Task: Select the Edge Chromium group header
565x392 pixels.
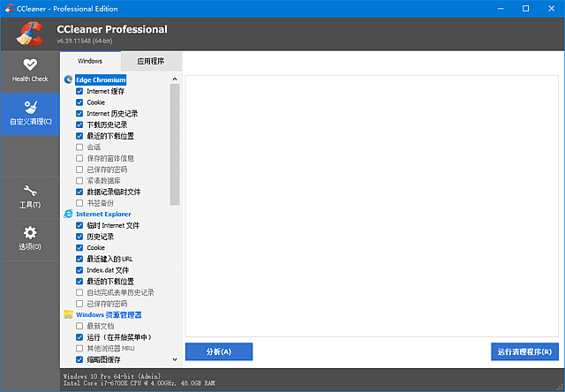Action: coord(101,79)
